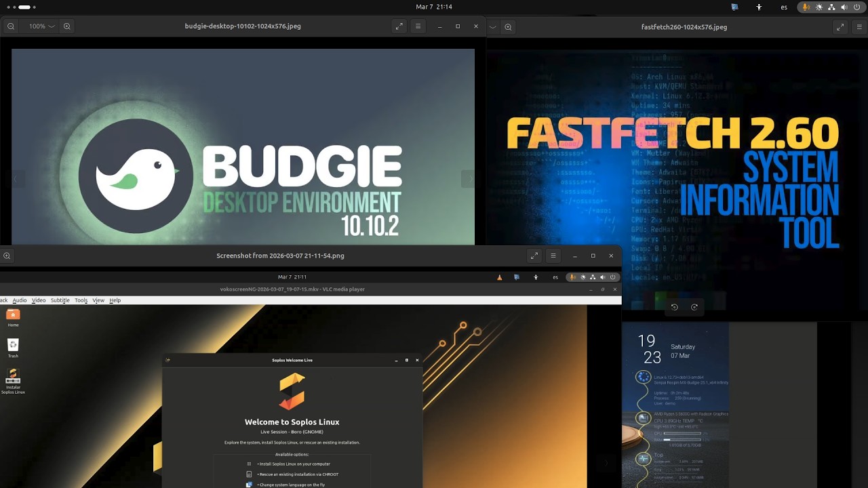Click the screen recorder tray icon
The height and width of the screenshot is (488, 868).
(x=735, y=7)
